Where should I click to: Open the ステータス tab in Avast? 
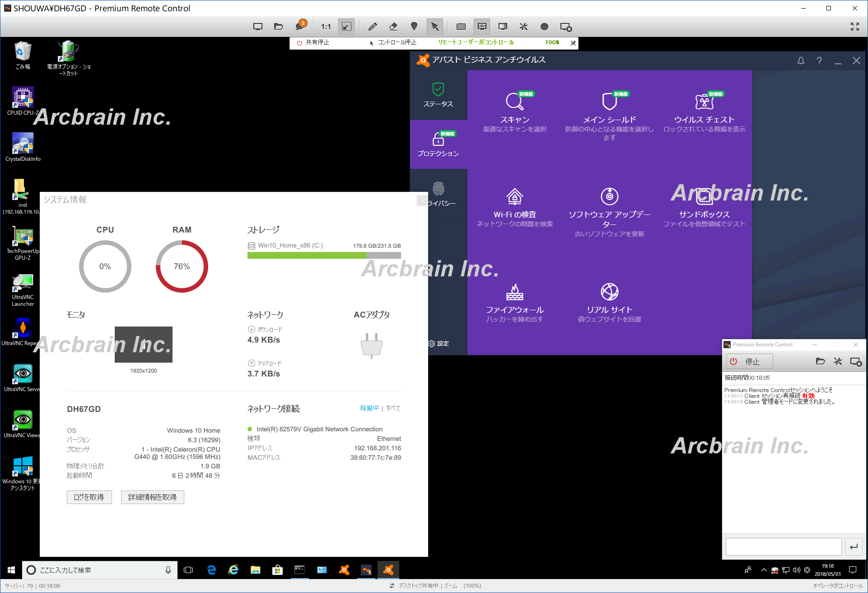pyautogui.click(x=438, y=95)
